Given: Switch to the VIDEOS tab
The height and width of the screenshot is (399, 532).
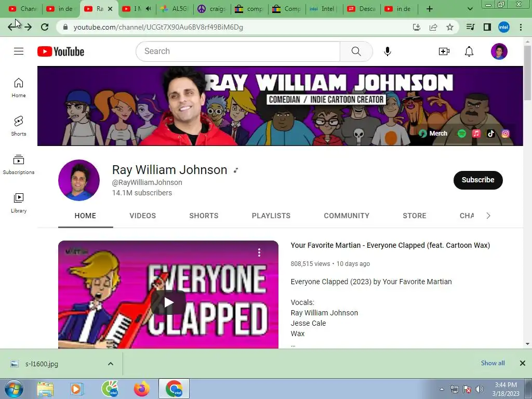Looking at the screenshot, I should 142,216.
